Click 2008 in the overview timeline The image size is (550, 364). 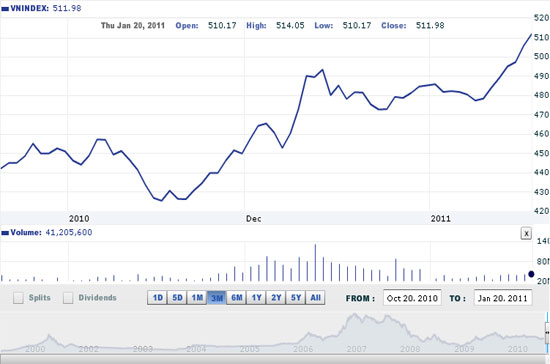click(x=410, y=349)
